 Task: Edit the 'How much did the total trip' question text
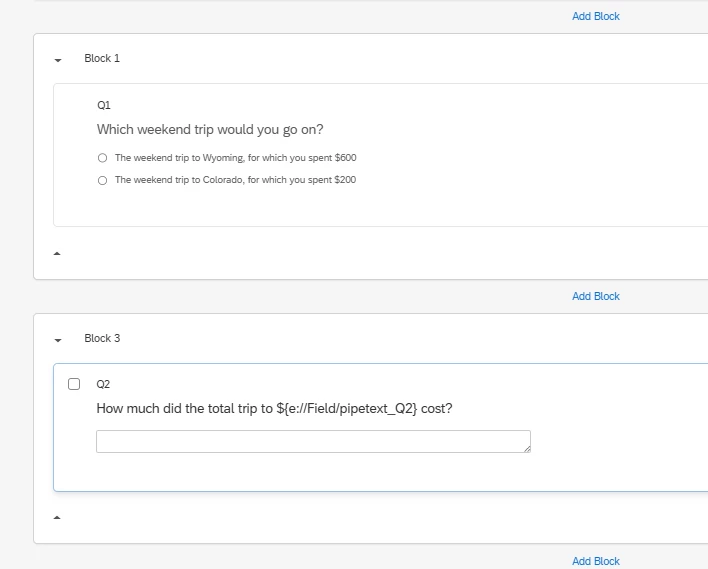(x=274, y=408)
